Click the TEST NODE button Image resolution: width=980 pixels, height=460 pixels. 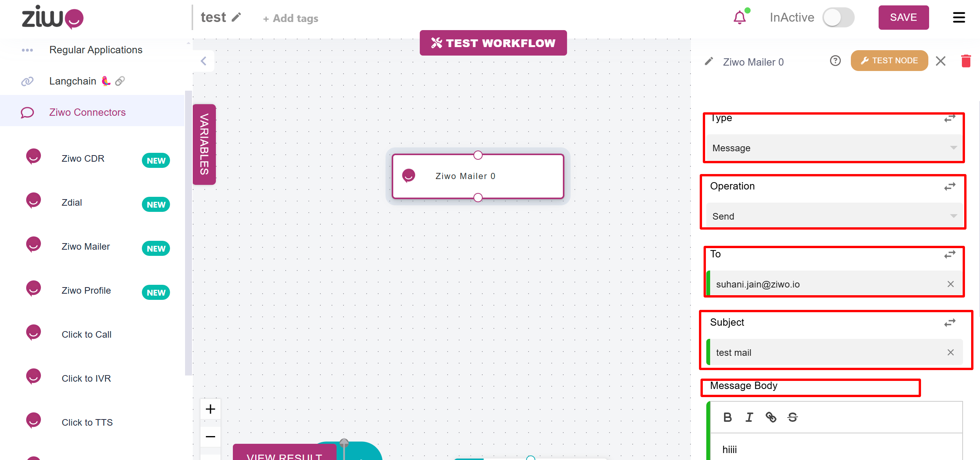point(889,61)
